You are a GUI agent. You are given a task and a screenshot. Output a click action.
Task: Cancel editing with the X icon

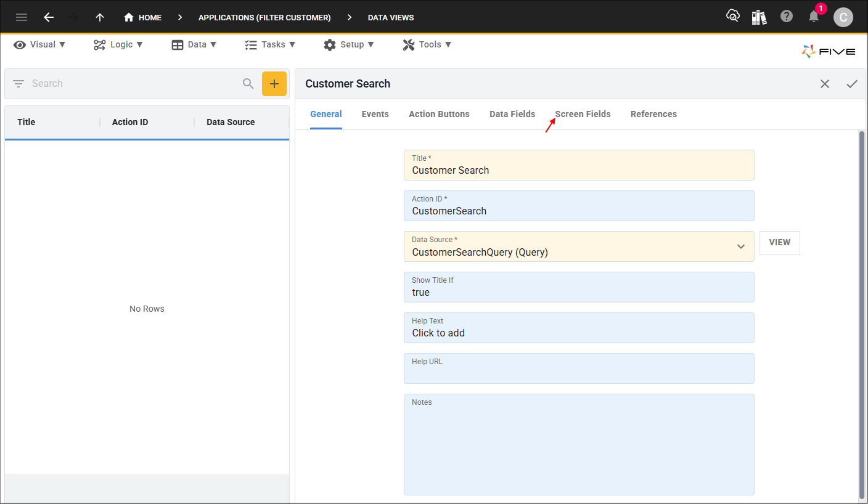click(x=825, y=84)
